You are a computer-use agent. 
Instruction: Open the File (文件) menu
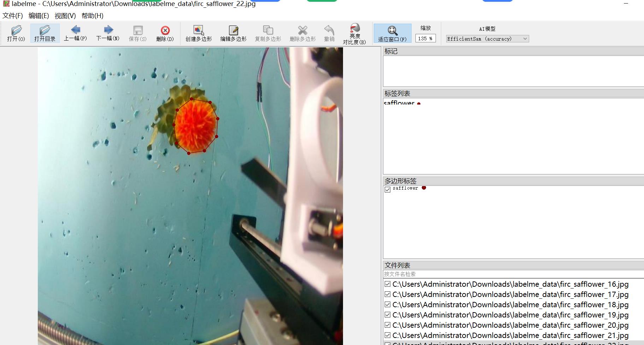[x=13, y=16]
